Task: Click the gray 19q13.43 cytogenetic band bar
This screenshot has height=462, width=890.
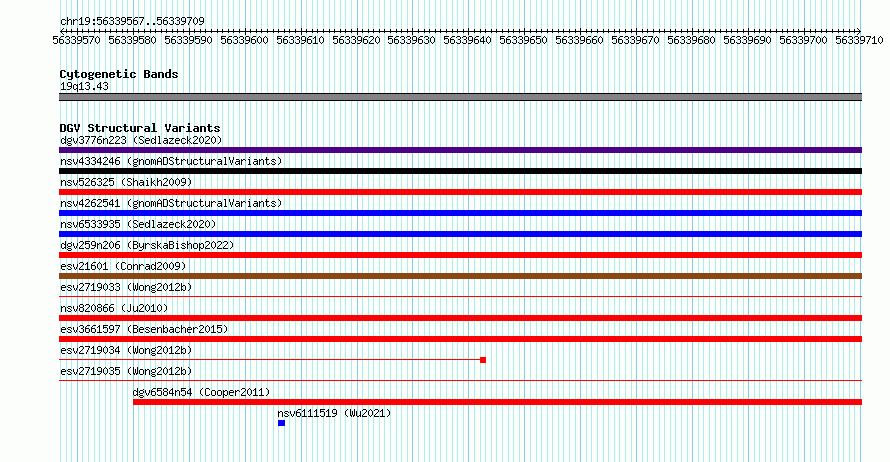Action: [460, 97]
